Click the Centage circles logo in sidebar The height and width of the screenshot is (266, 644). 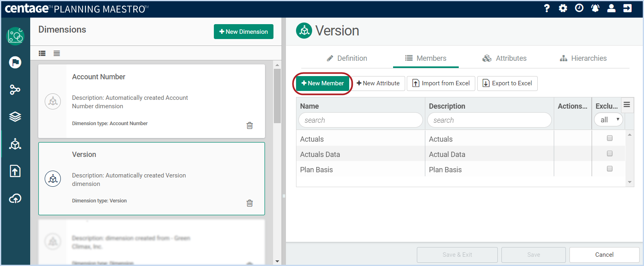[15, 36]
